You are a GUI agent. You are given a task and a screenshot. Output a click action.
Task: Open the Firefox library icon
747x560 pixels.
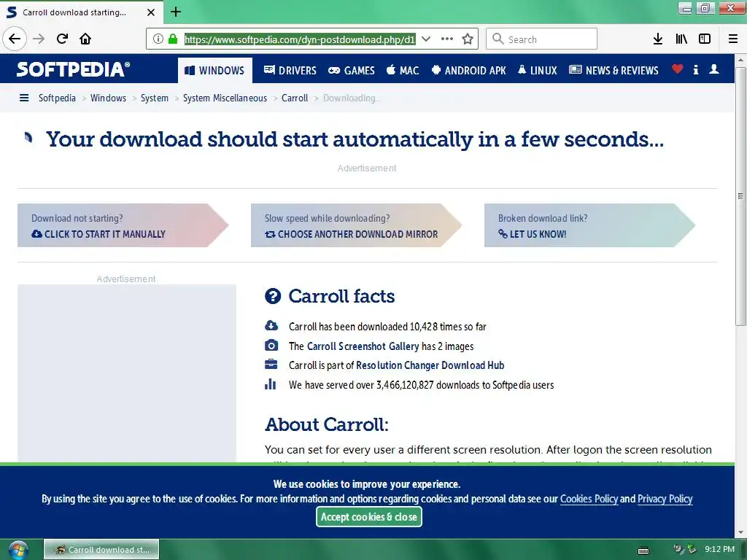tap(681, 39)
